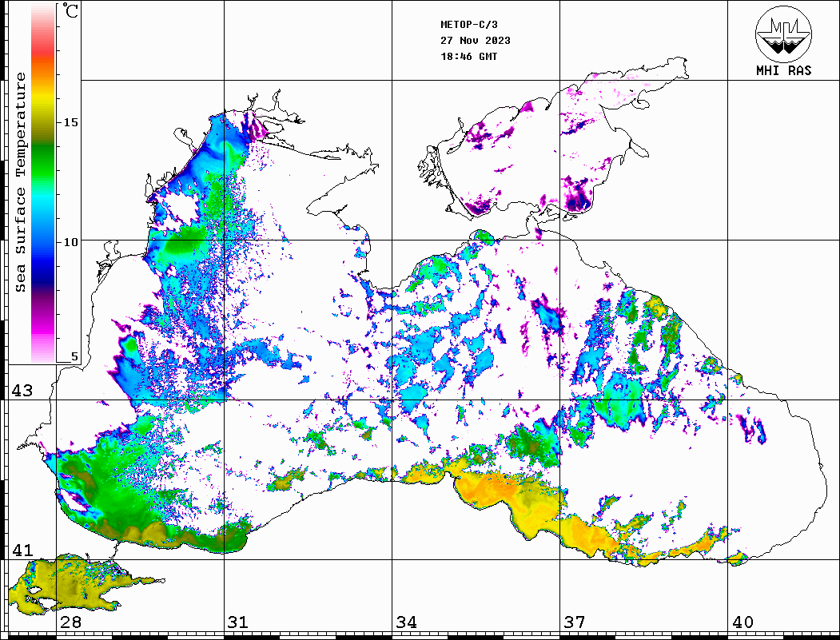Image resolution: width=840 pixels, height=640 pixels.
Task: Click longitude label '34'
Action: [406, 622]
